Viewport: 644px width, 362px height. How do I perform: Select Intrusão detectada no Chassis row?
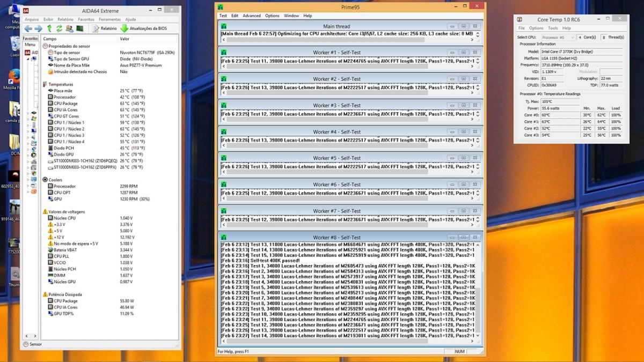(x=110, y=71)
